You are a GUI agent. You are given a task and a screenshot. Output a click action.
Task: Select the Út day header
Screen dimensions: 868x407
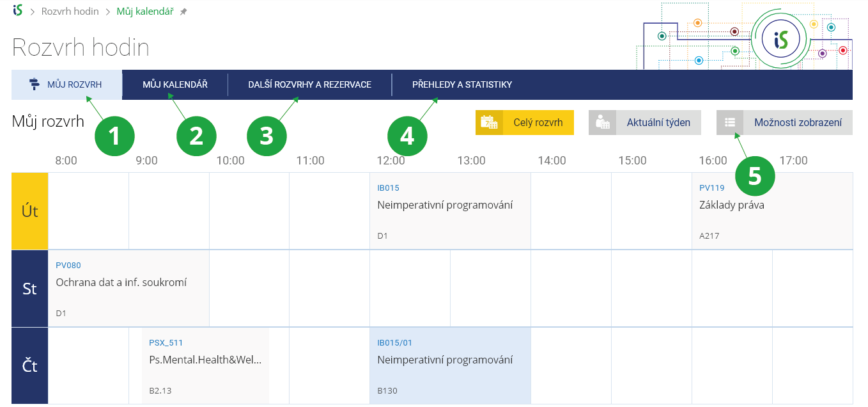30,211
